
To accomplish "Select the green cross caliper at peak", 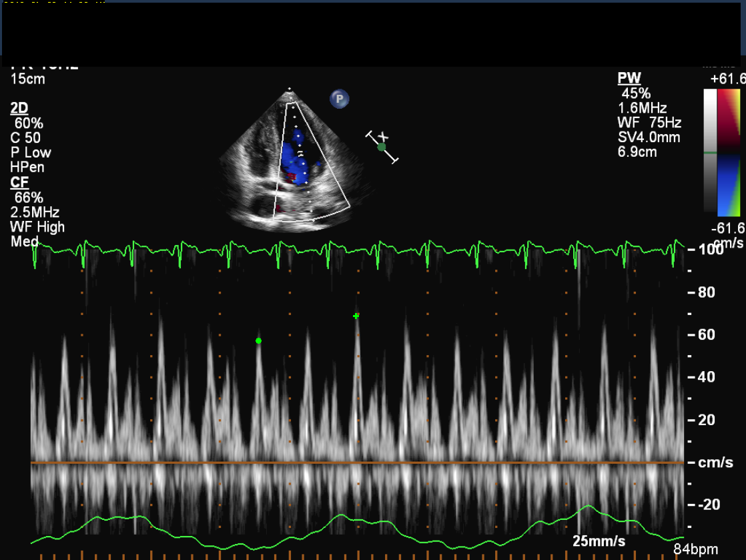I will [x=356, y=316].
